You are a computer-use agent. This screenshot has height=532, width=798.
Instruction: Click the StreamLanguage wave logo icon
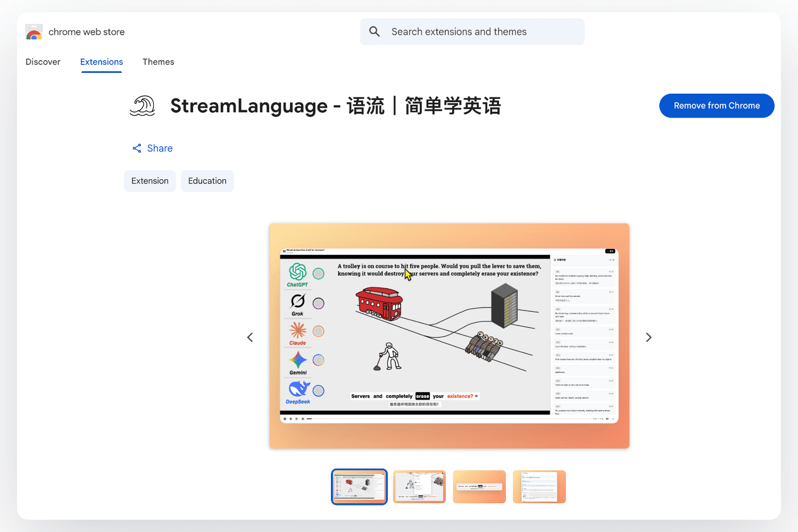click(143, 106)
